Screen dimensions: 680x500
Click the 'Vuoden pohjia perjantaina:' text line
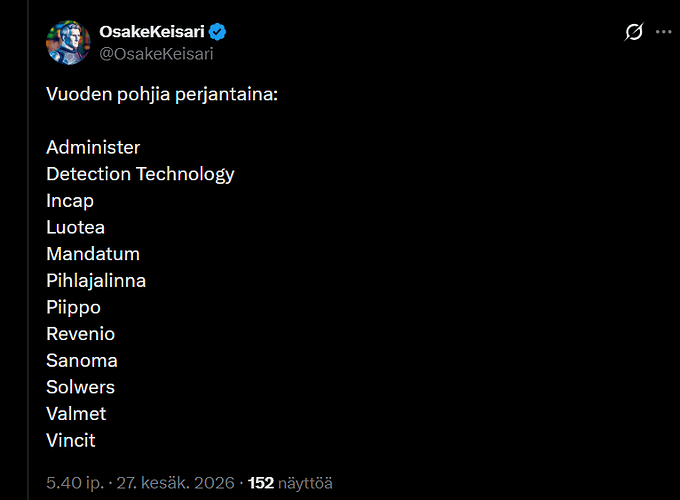click(162, 94)
